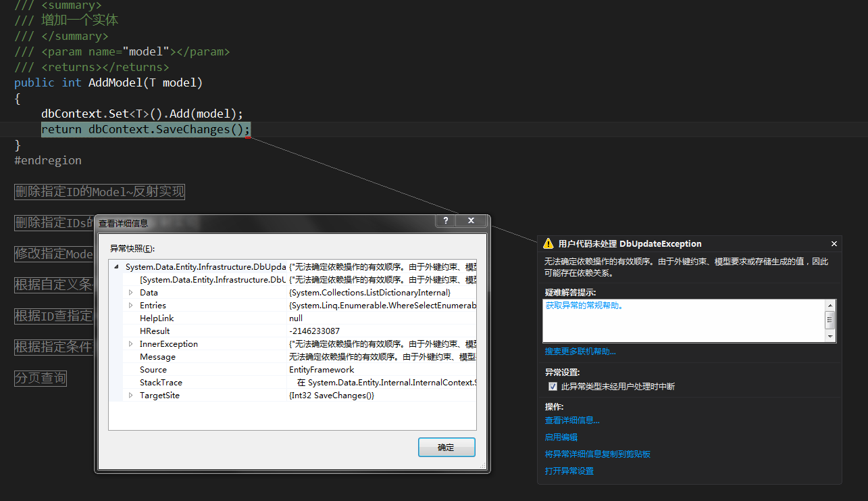Image resolution: width=868 pixels, height=501 pixels.
Task: Click 将异常详细信息复制到剪贴板 link
Action: coord(598,454)
